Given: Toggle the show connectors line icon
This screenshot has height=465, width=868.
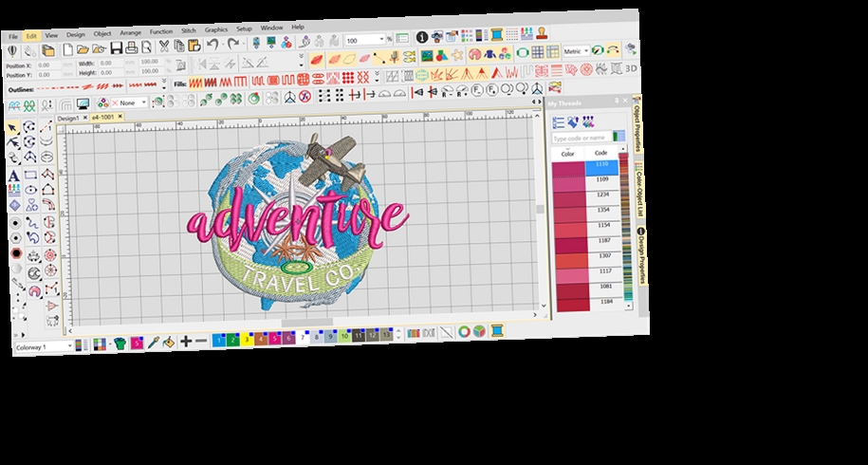Looking at the screenshot, I should point(379,57).
